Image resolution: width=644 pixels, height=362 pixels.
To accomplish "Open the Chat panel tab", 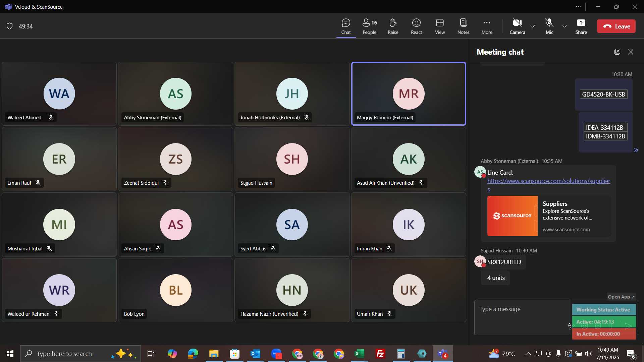I will click(x=346, y=26).
